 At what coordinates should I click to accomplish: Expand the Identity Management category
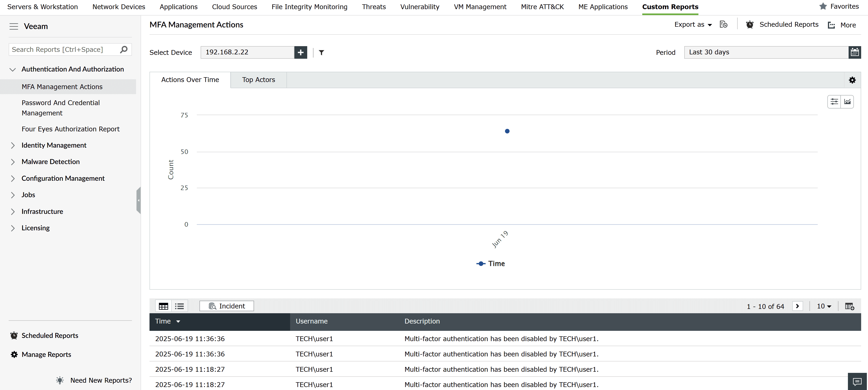(54, 145)
